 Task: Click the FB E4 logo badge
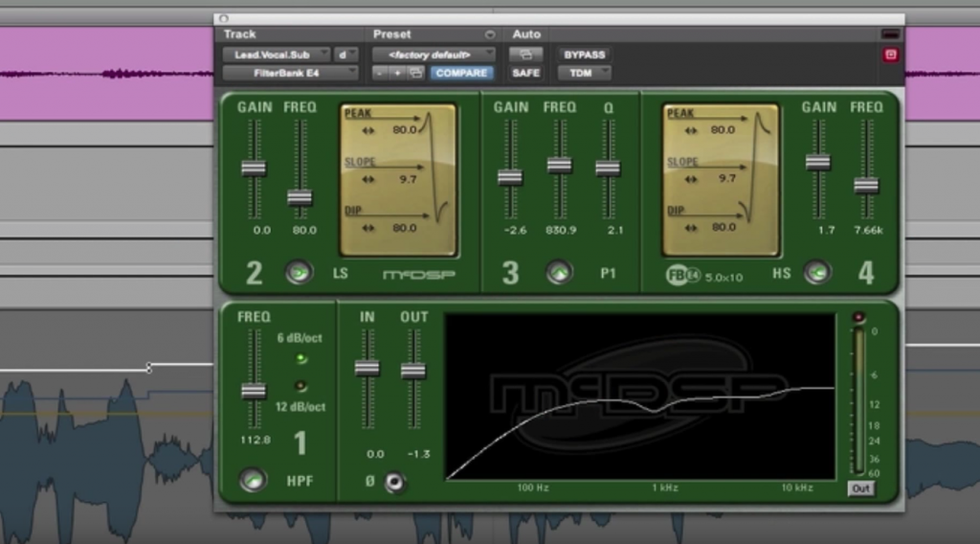683,275
